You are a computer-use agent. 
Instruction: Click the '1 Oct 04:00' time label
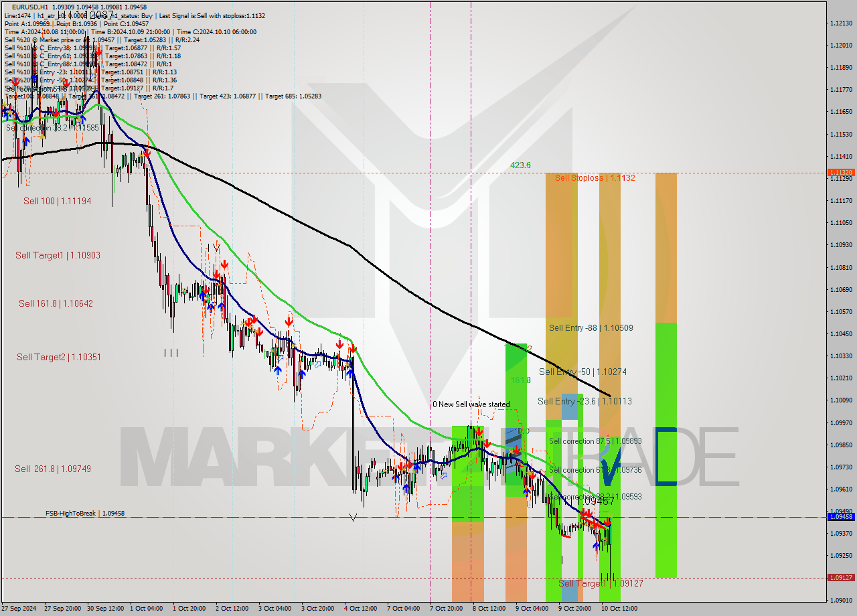146,609
